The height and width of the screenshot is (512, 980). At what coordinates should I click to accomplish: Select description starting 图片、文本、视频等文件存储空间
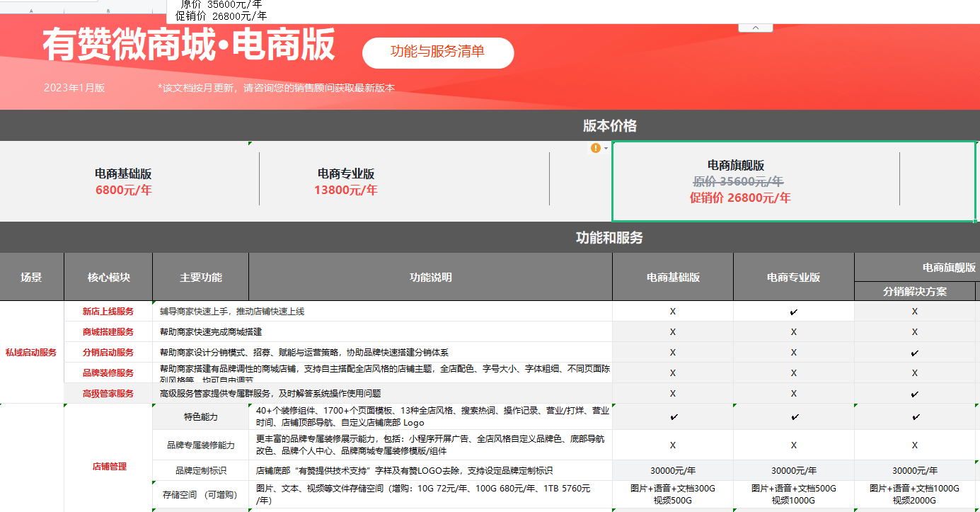coord(430,494)
